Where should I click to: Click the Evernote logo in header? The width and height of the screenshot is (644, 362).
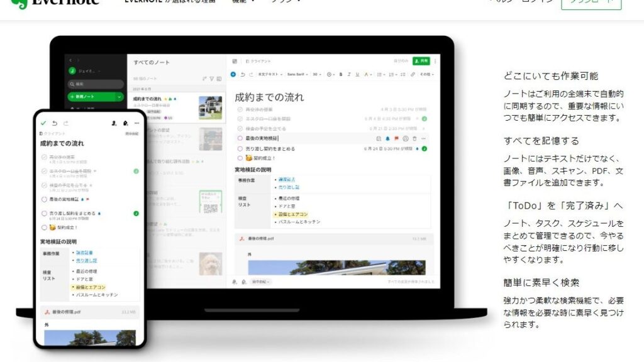click(55, 2)
